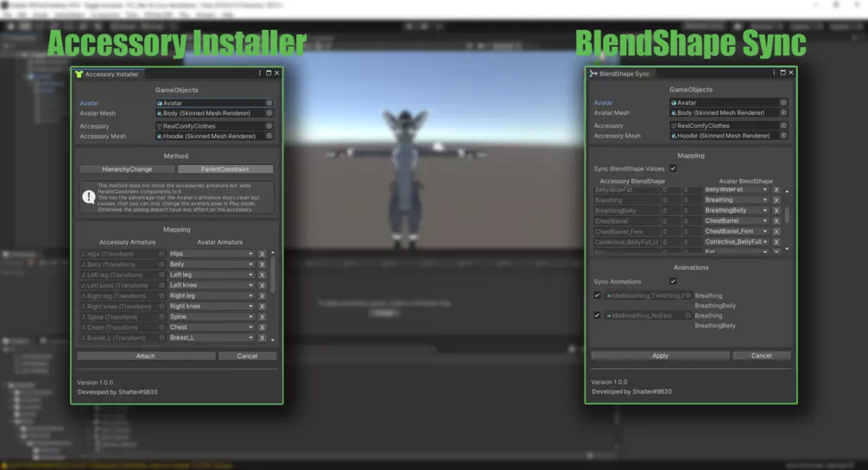Image resolution: width=868 pixels, height=470 pixels.
Task: Click the Attach button
Action: pos(145,356)
